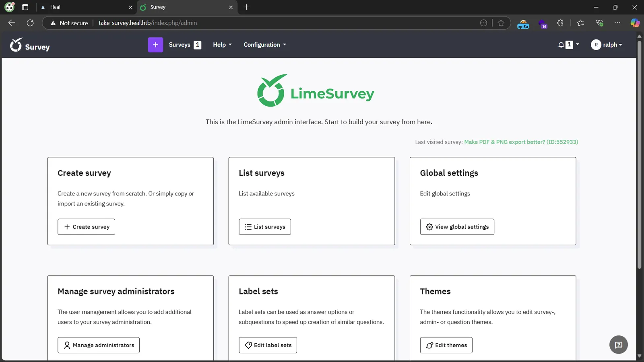The image size is (644, 362).
Task: Open View global settings button
Action: pyautogui.click(x=457, y=227)
